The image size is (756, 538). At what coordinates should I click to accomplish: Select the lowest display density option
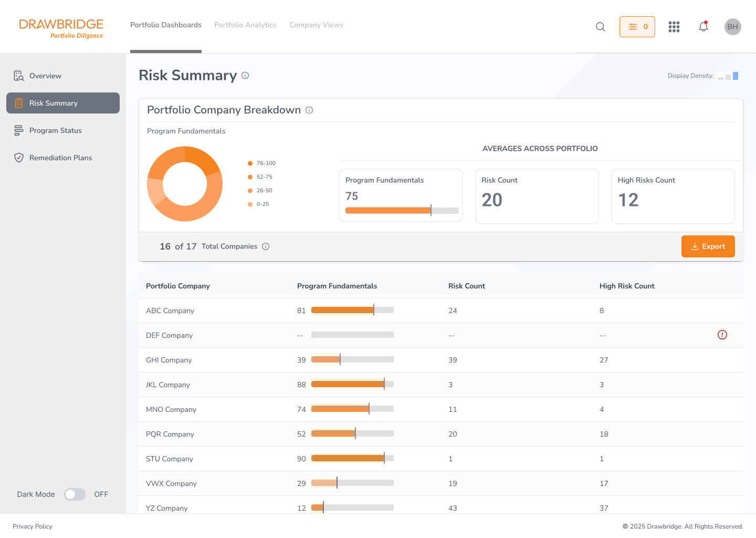click(721, 77)
